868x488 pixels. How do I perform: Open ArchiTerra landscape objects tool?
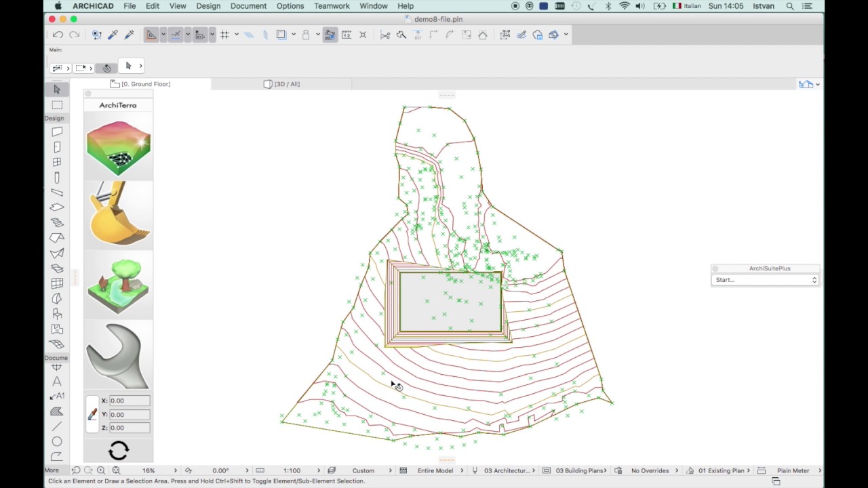pos(118,285)
